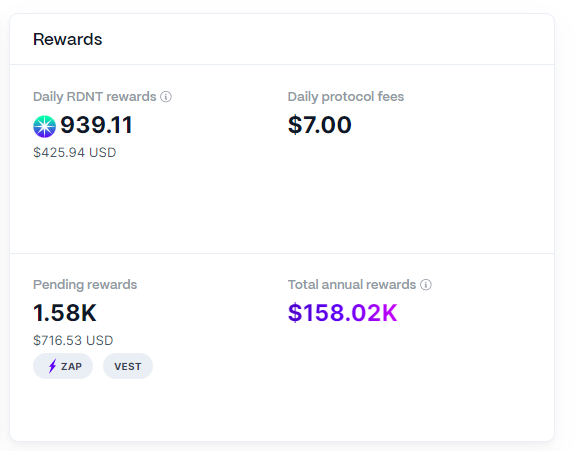Click the ZAP button text

click(72, 367)
